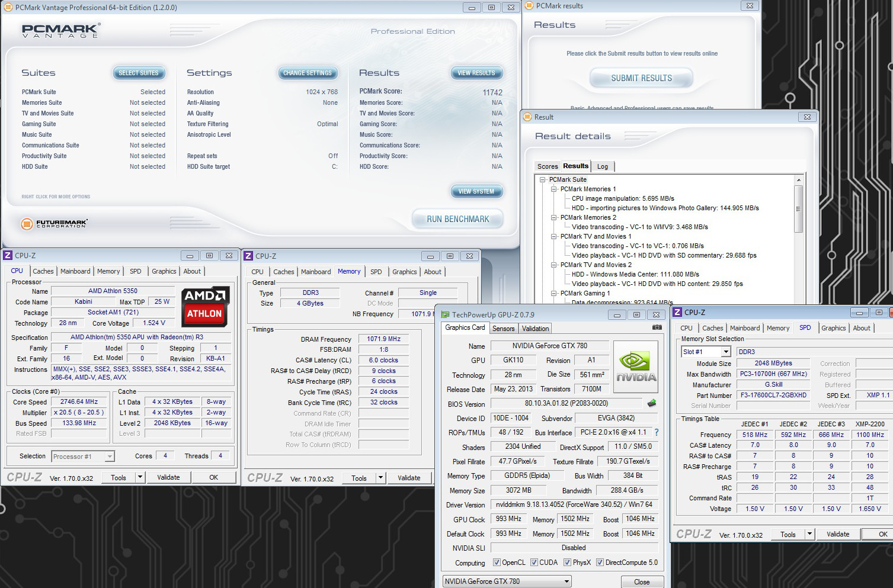Click the CPU-Z Memory window title icon
Viewport: 893px width, 588px height.
[248, 256]
